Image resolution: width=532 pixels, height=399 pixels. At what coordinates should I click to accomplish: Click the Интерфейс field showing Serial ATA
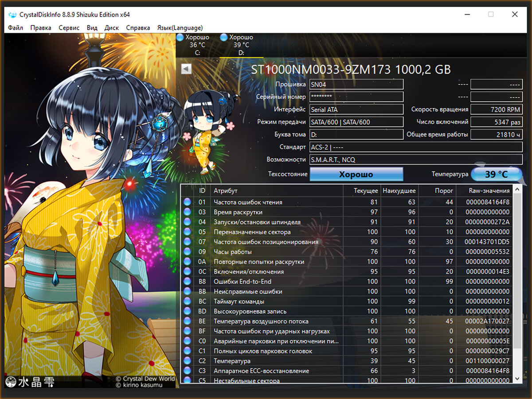[x=356, y=109]
